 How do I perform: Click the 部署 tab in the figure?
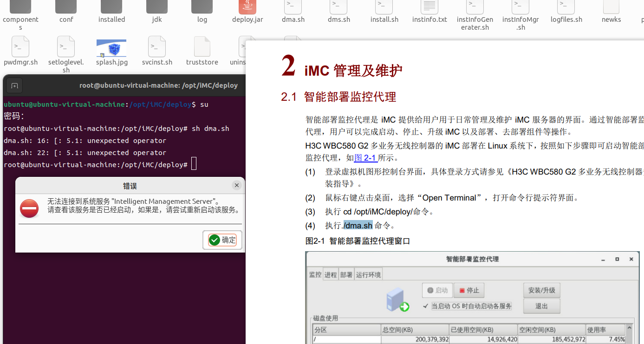[346, 274]
